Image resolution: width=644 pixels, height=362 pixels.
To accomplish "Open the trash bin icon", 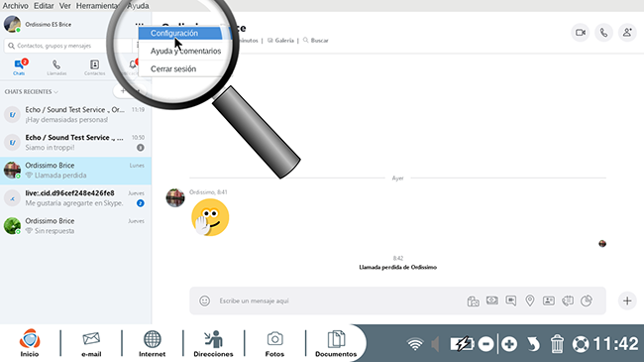I will click(x=557, y=344).
